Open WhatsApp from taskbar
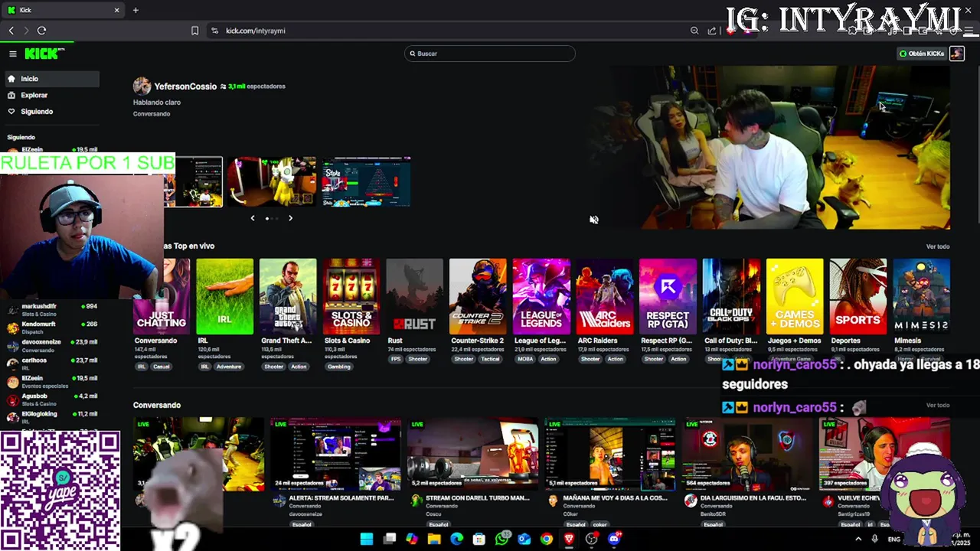This screenshot has width=980, height=551. (x=501, y=539)
